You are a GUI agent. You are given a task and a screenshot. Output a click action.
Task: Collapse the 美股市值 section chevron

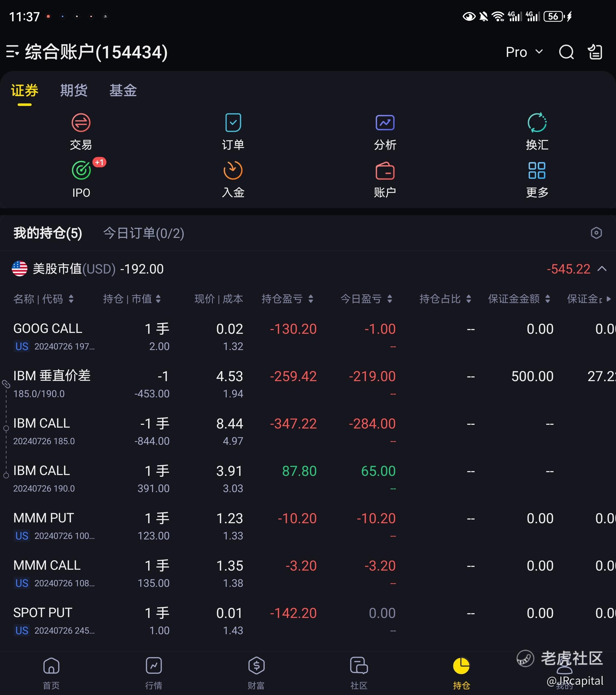[602, 269]
